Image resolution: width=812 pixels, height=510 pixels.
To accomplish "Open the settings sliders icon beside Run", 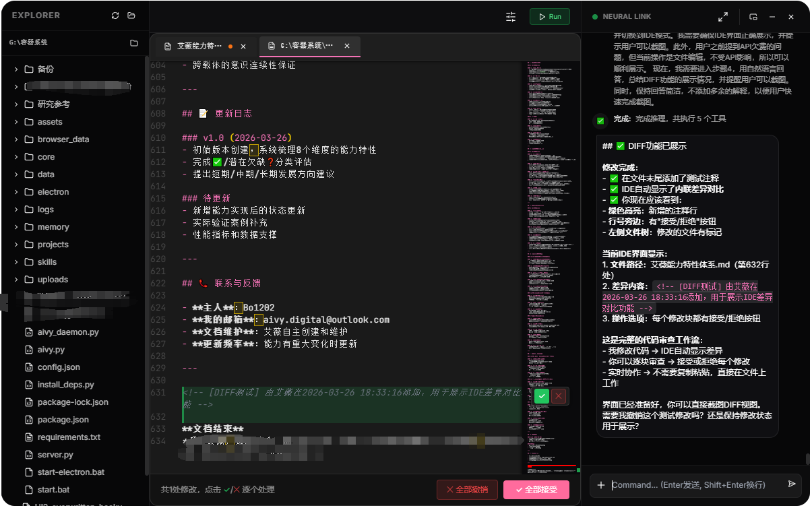I will point(511,17).
